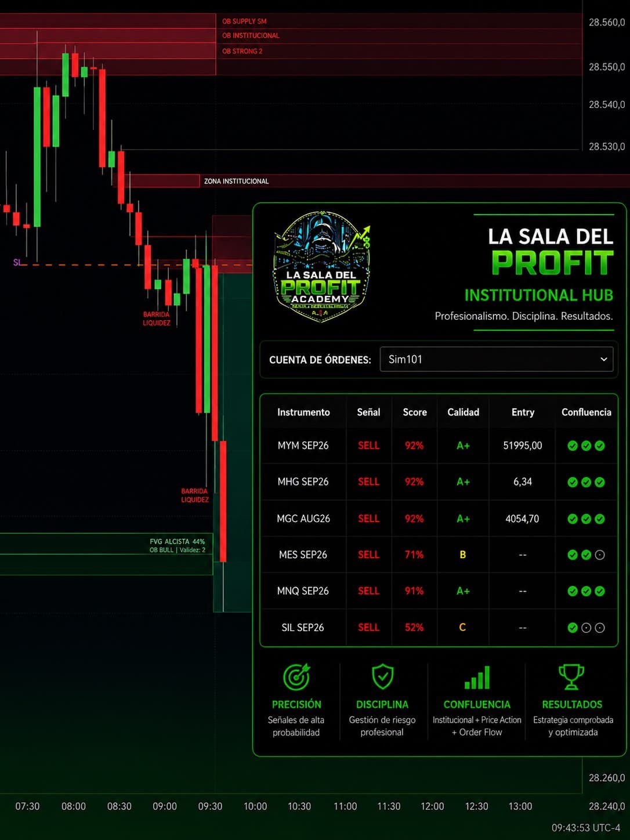Click last empty confluence circle in SIL SEP26 row
Image resolution: width=630 pixels, height=840 pixels.
(x=600, y=628)
